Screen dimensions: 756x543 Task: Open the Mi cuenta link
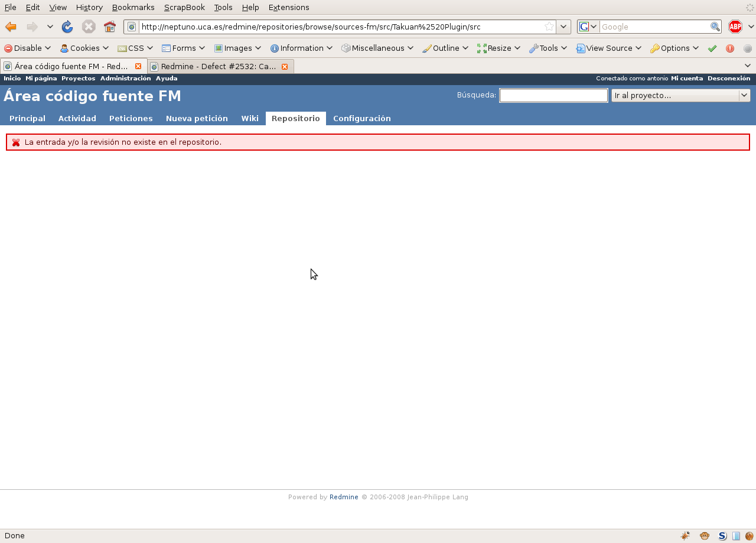pyautogui.click(x=686, y=79)
